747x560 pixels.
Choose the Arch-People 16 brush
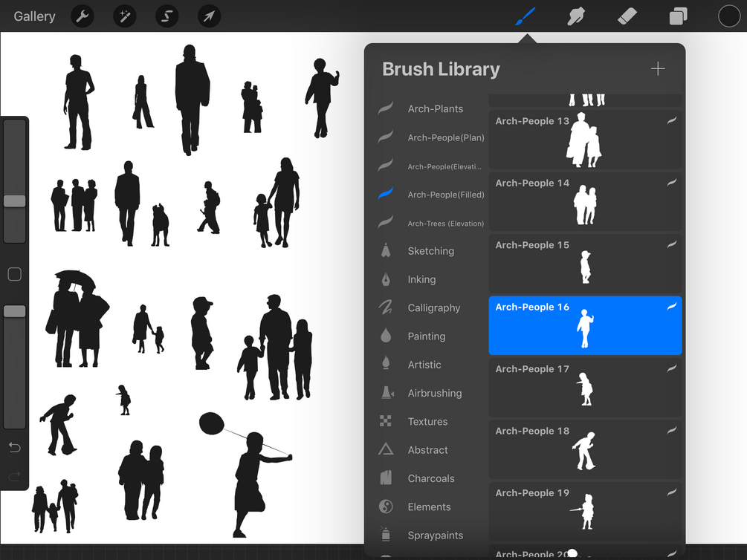pos(585,326)
